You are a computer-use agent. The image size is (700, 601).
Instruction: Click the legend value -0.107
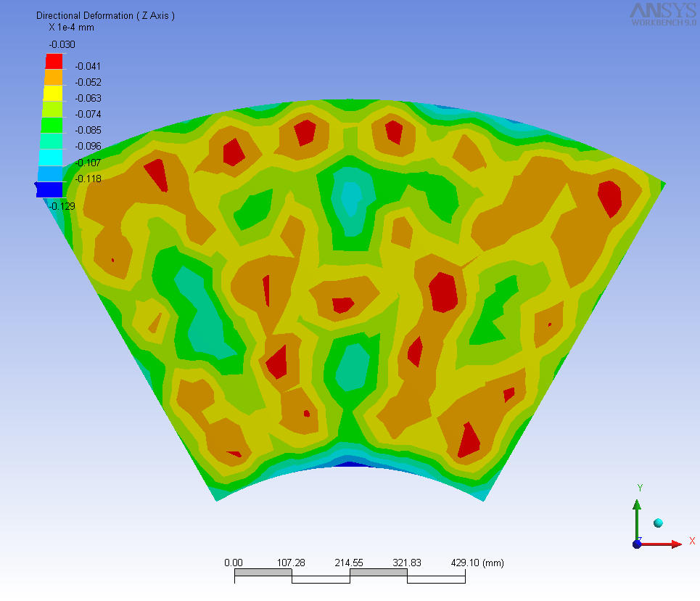tap(88, 163)
